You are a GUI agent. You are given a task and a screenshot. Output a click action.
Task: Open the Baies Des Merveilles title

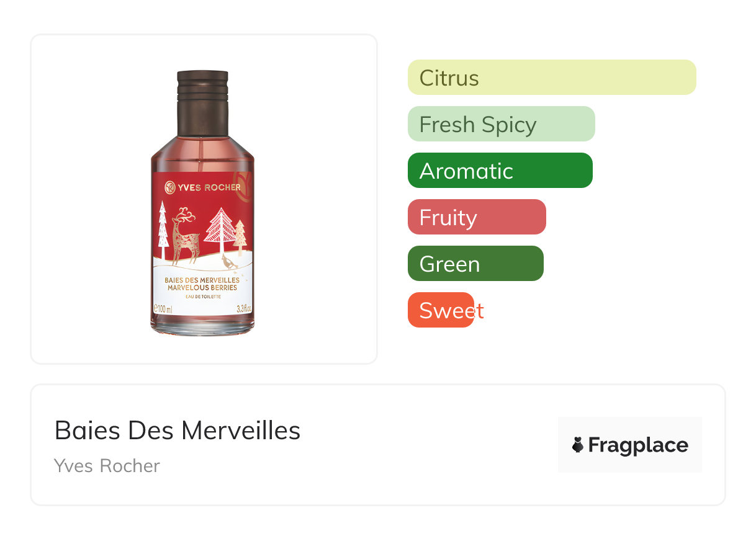pyautogui.click(x=178, y=431)
